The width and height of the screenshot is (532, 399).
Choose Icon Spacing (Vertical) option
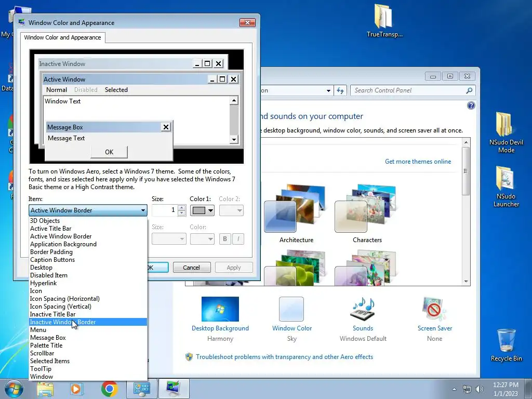(88, 307)
